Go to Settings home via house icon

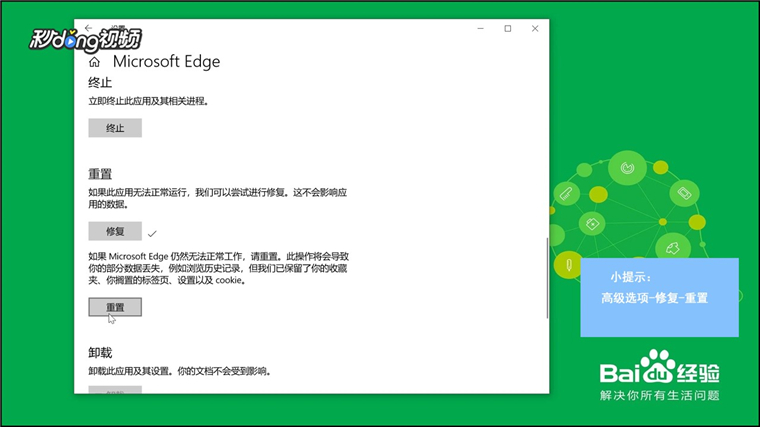95,62
